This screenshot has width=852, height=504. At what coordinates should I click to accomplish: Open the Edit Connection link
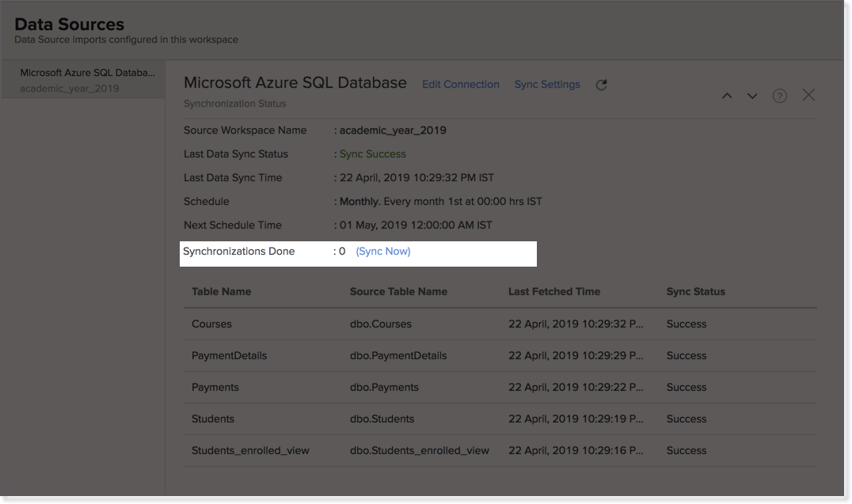(460, 85)
